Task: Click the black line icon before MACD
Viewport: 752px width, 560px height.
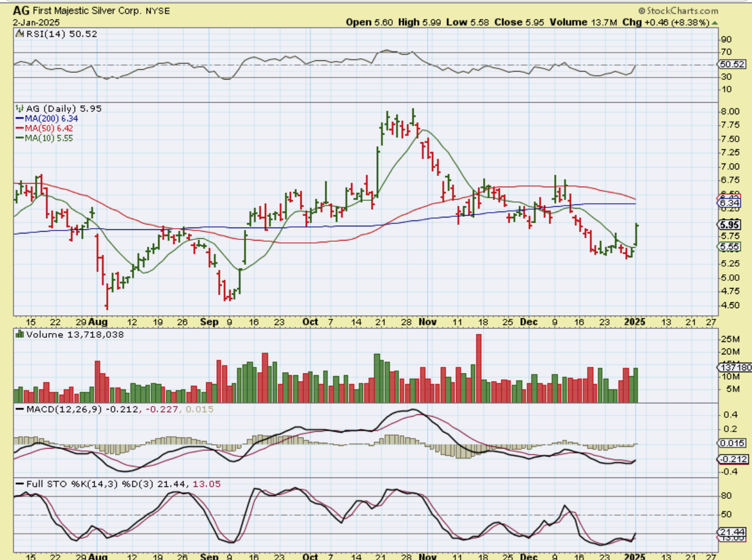Action: [x=20, y=409]
